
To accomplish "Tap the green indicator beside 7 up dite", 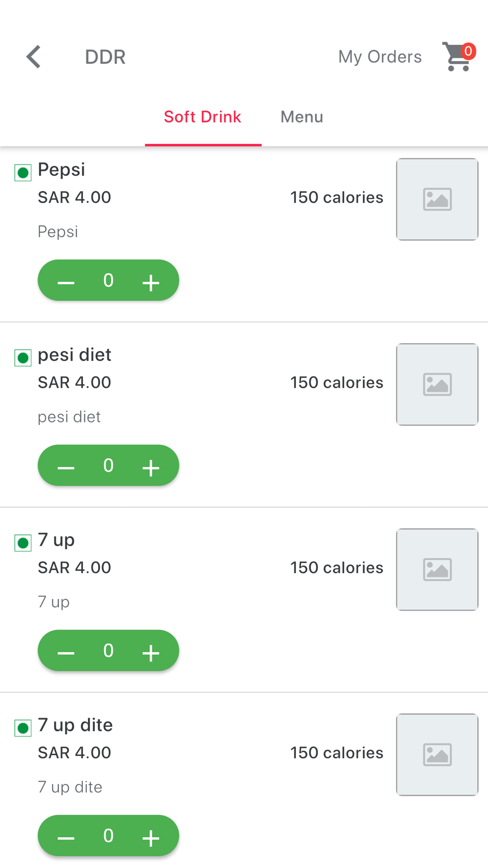I will click(x=23, y=728).
